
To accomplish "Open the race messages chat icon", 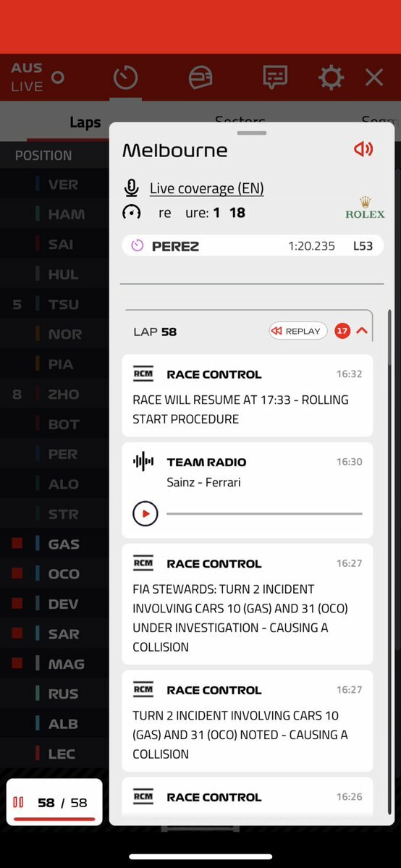I will 275,77.
